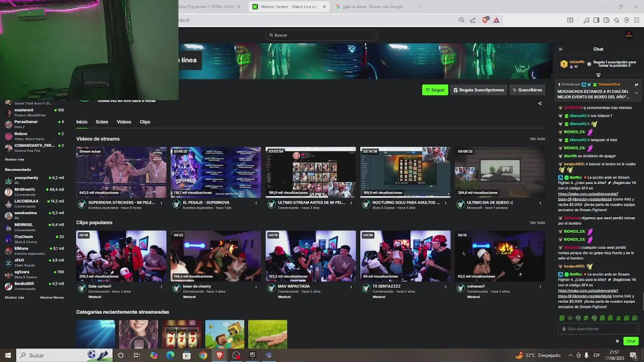Open Brave Shields lion icon in address bar
Image resolution: width=644 pixels, height=362 pixels.
485,20
